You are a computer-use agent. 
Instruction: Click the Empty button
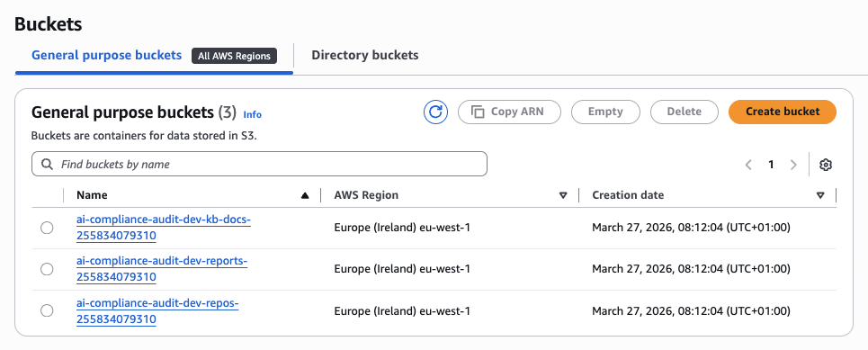[605, 112]
